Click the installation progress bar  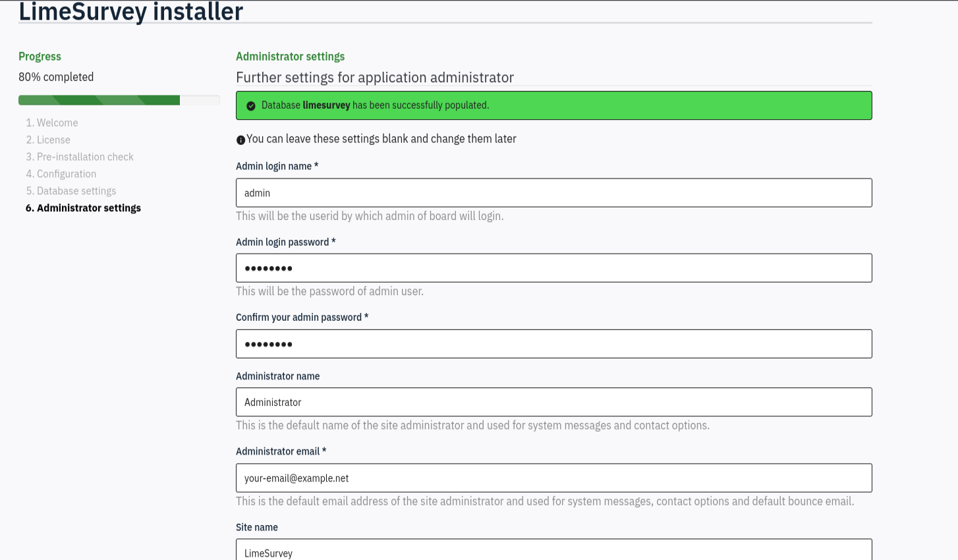click(119, 100)
